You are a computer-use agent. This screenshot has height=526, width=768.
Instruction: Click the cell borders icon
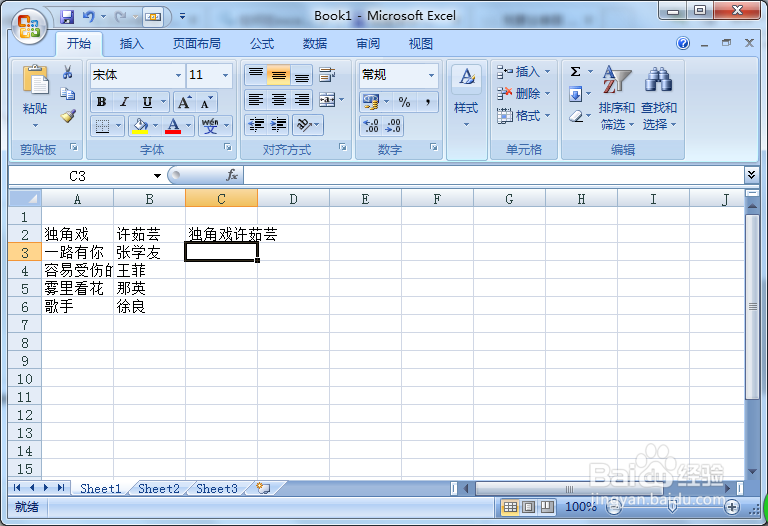[x=102, y=126]
